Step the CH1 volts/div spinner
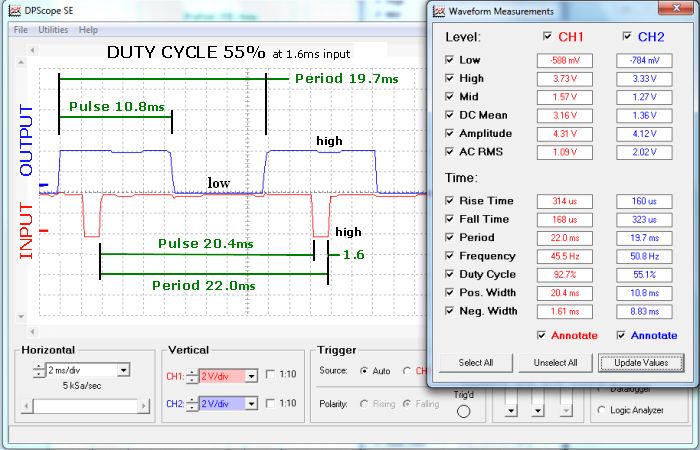 coord(192,376)
